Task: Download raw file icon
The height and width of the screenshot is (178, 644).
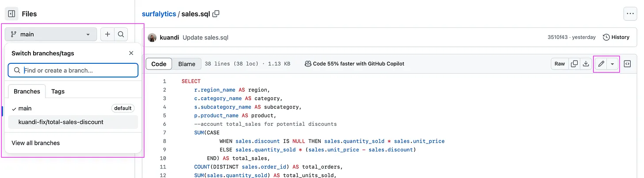Action: pyautogui.click(x=586, y=64)
